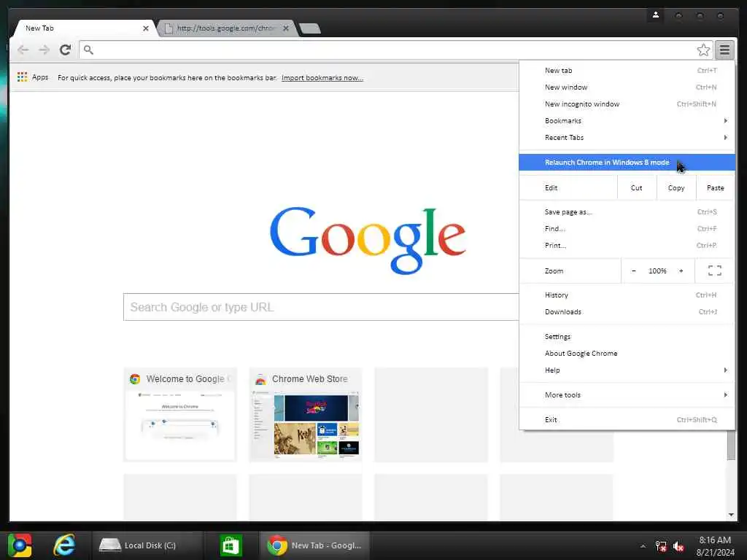Click the back navigation arrow
This screenshot has width=747, height=560.
tap(23, 50)
